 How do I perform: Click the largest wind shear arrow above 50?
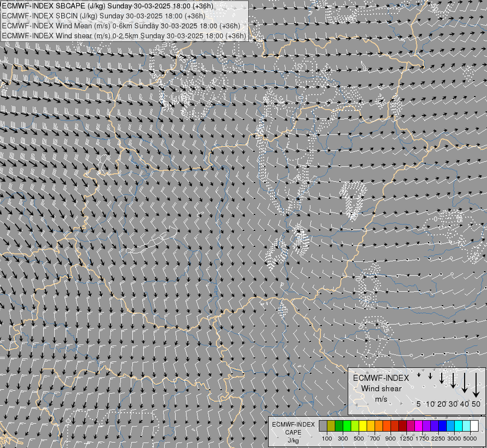coord(476,385)
